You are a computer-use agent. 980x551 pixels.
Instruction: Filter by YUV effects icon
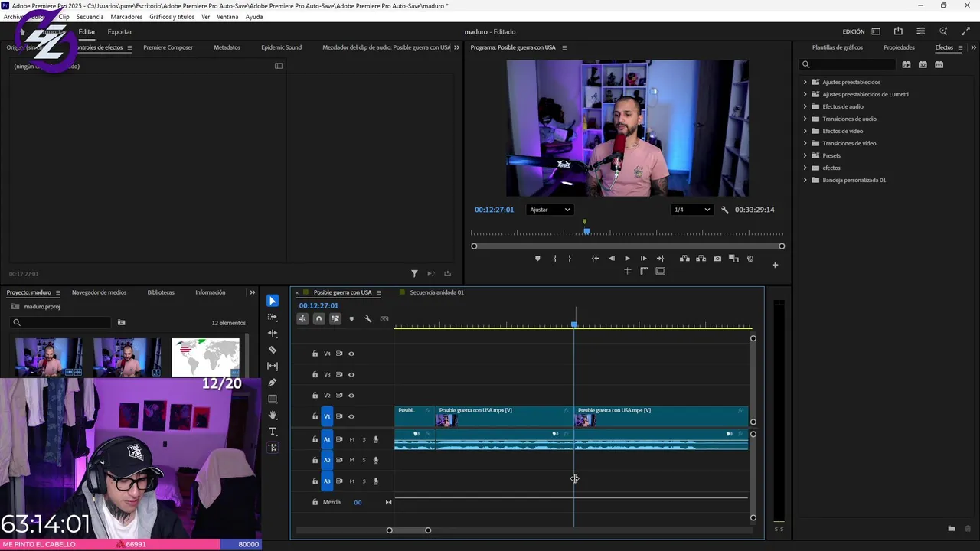(x=939, y=65)
